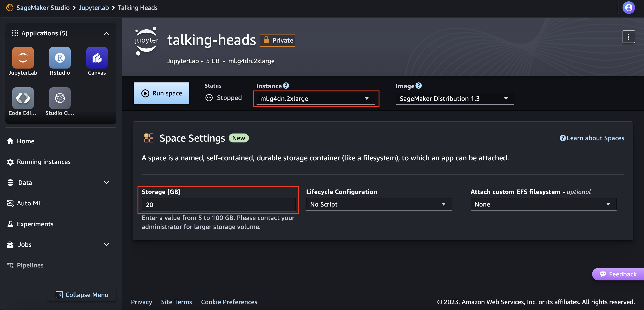Click the Instance help question icon
The height and width of the screenshot is (310, 644).
286,86
